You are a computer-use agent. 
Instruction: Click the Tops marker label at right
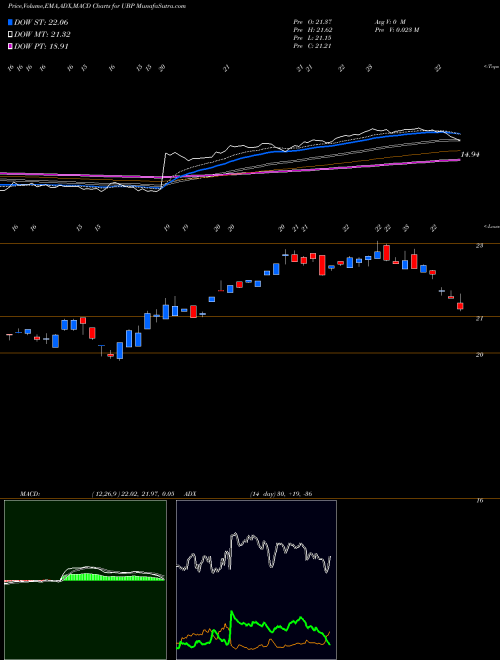point(491,67)
